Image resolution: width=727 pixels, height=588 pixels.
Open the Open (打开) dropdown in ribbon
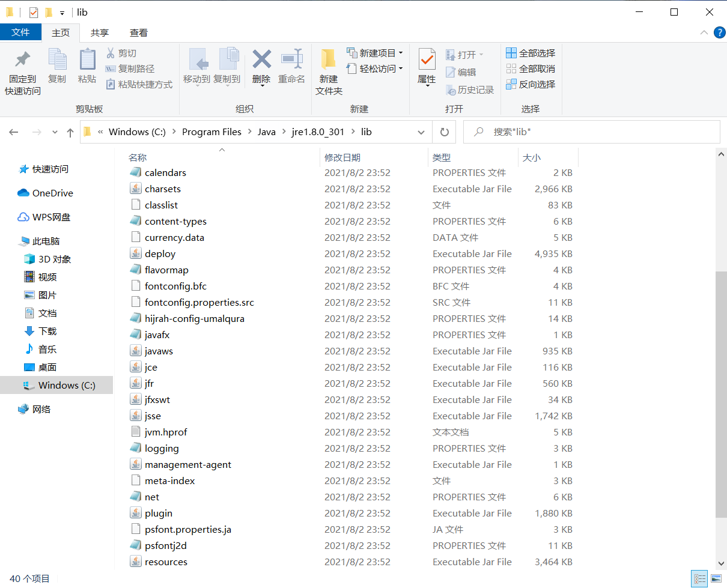point(465,55)
